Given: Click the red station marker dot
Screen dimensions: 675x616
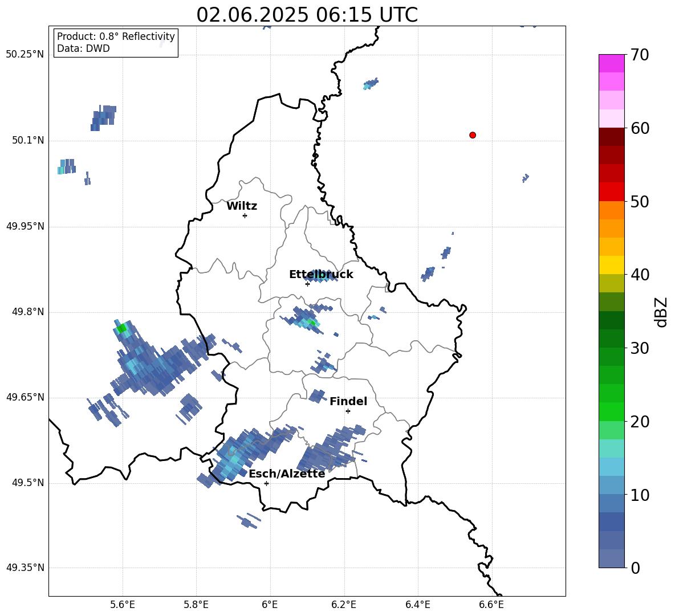Looking at the screenshot, I should pyautogui.click(x=473, y=135).
